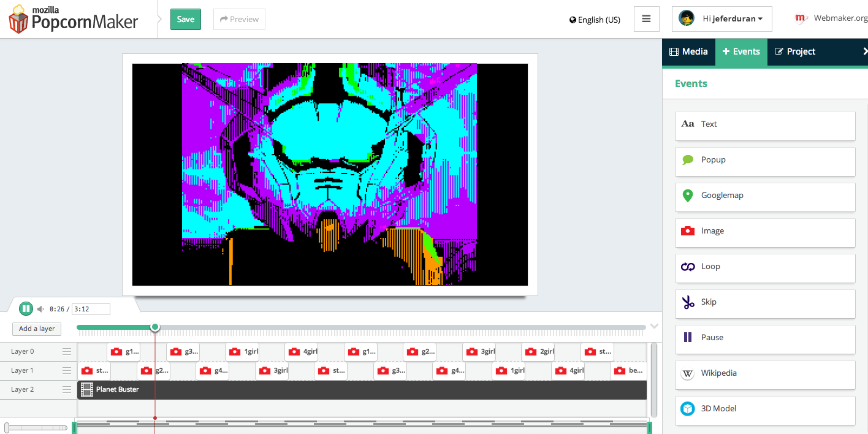Add a Googlemap event
This screenshot has height=434, width=868.
(765, 197)
